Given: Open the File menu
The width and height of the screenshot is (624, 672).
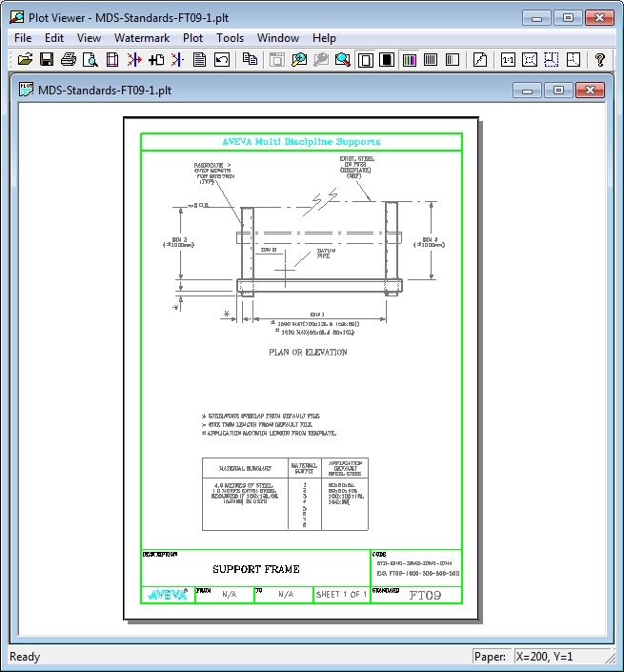Looking at the screenshot, I should click(23, 38).
